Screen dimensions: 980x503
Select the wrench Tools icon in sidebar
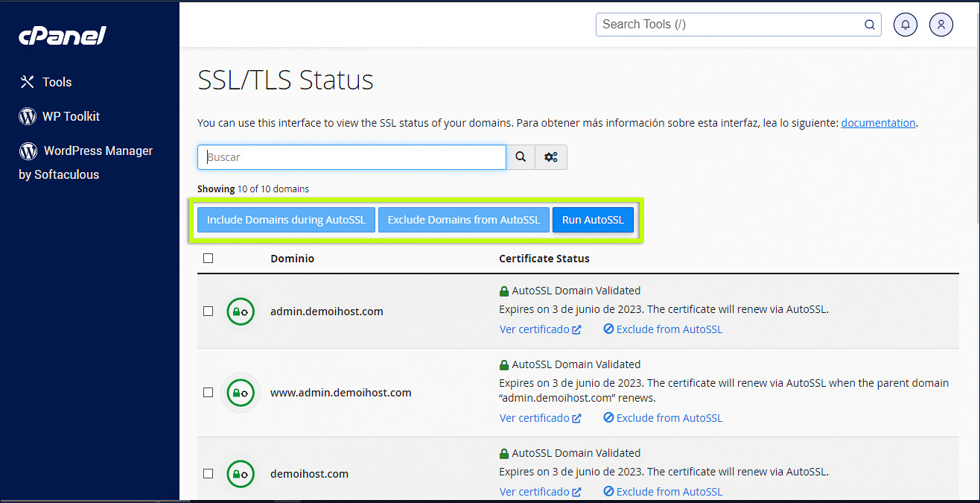(28, 81)
